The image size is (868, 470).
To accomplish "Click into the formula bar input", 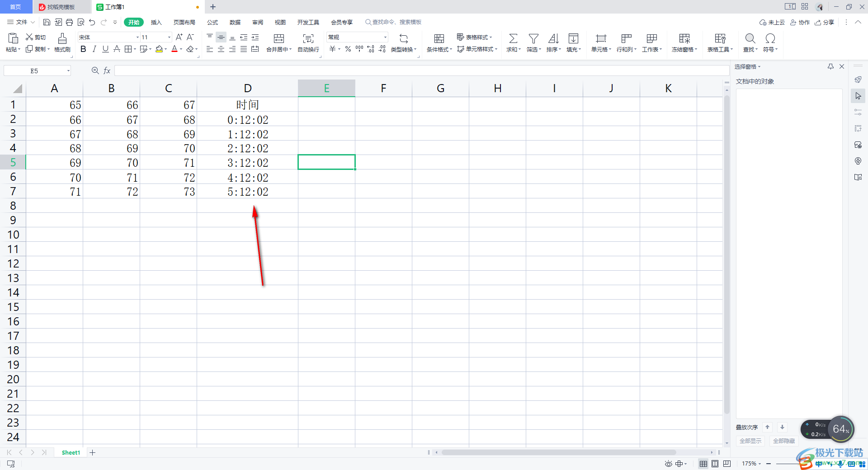I will pyautogui.click(x=421, y=70).
